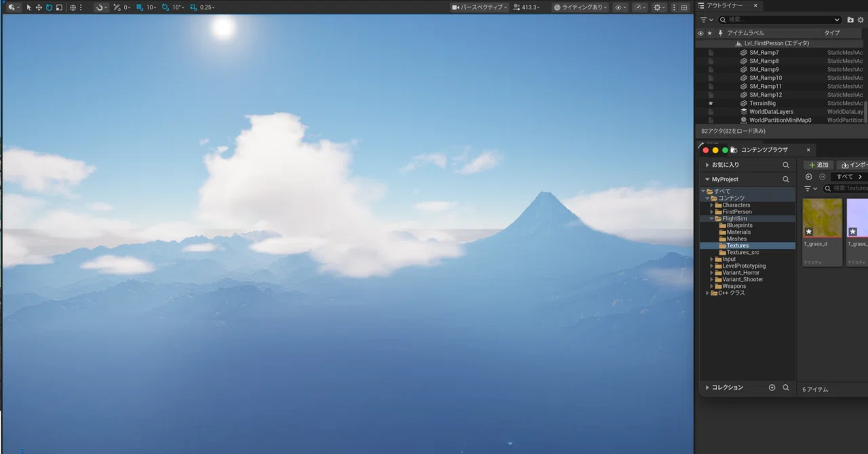Select Meshes folder
868x454 pixels.
coord(736,239)
